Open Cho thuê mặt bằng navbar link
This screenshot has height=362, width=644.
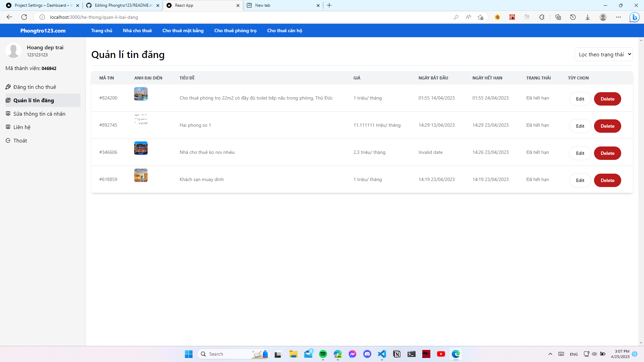pyautogui.click(x=183, y=31)
